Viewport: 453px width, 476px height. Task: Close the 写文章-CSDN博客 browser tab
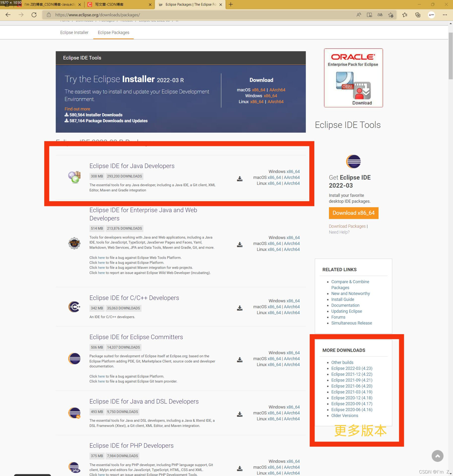pyautogui.click(x=150, y=4)
